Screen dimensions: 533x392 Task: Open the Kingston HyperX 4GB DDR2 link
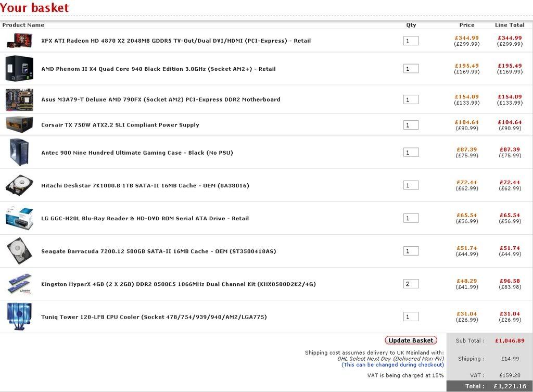(x=179, y=284)
